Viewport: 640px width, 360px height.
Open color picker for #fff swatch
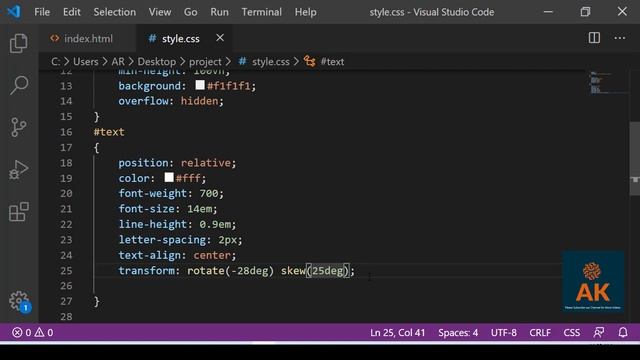point(169,178)
